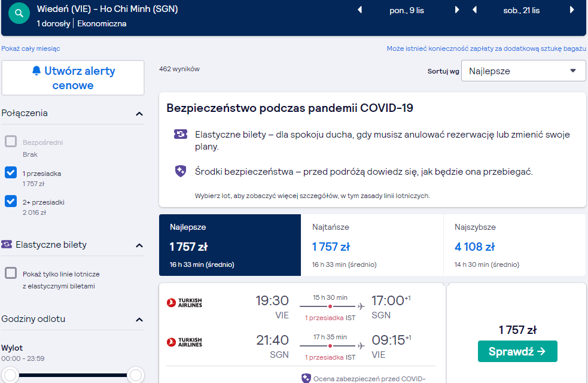Select the Najtańsze 1 757 zł tab
Image resolution: width=588 pixels, height=383 pixels.
[372, 245]
